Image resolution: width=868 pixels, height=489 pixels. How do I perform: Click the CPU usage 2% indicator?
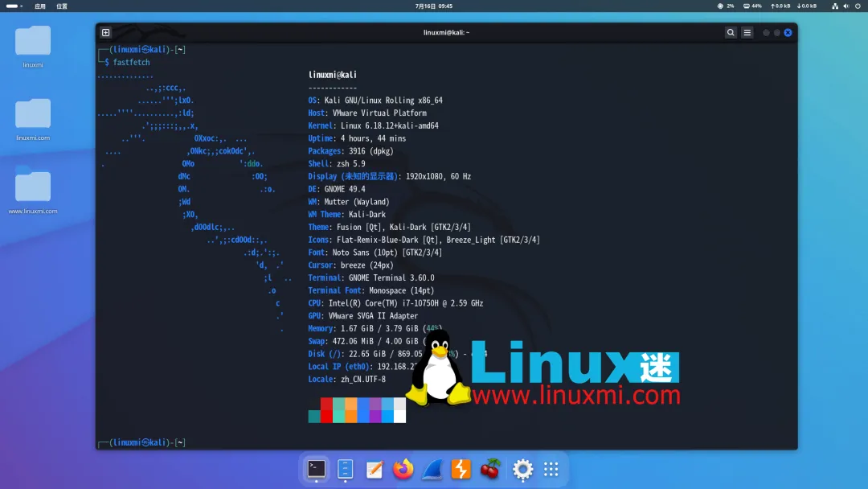coord(726,6)
